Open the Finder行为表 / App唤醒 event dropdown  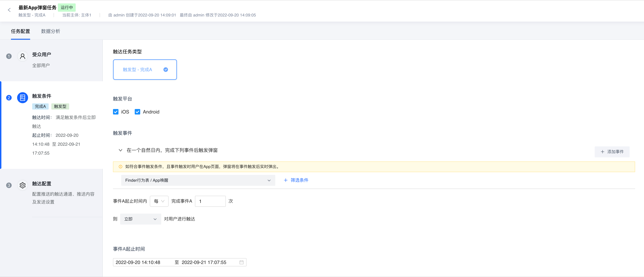click(x=198, y=180)
